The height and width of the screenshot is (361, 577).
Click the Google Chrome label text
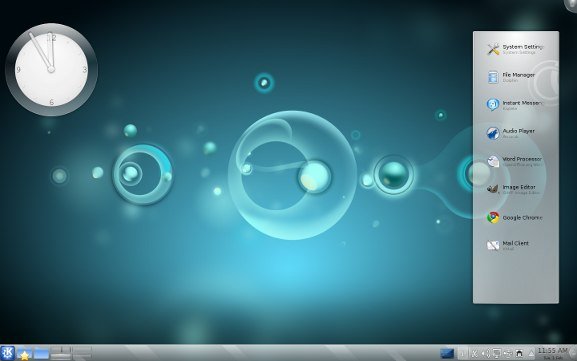point(523,217)
